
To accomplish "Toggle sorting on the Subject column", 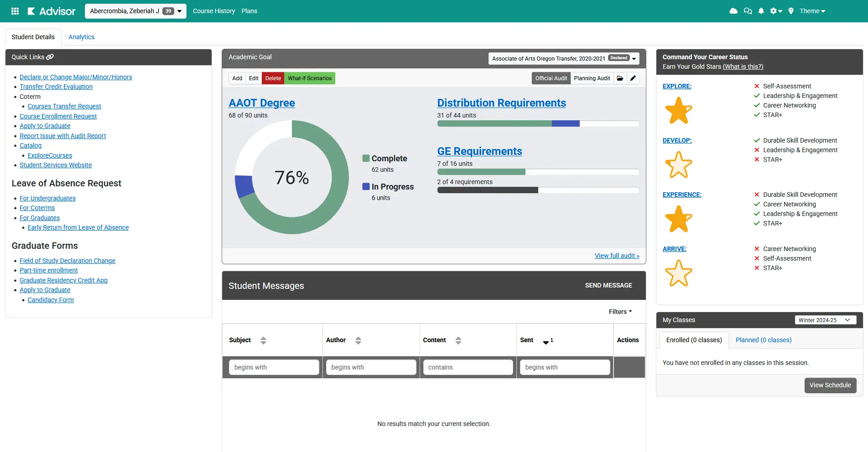I will point(264,340).
